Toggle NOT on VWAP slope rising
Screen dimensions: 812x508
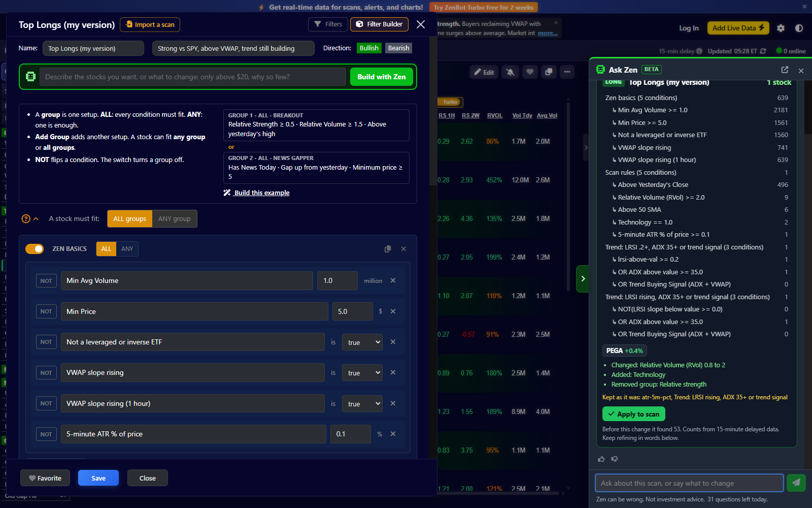pos(46,373)
